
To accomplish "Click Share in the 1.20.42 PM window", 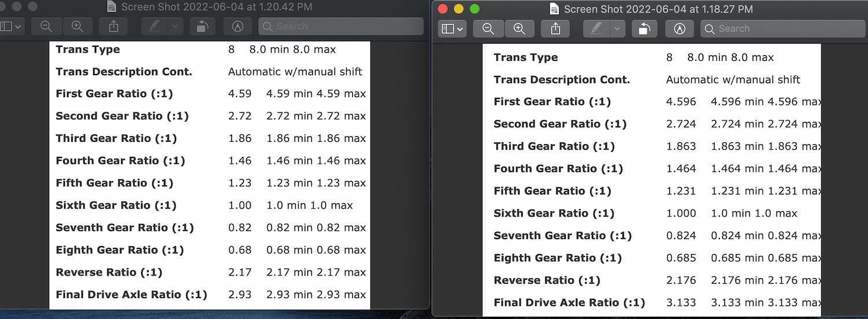I will coord(113,26).
